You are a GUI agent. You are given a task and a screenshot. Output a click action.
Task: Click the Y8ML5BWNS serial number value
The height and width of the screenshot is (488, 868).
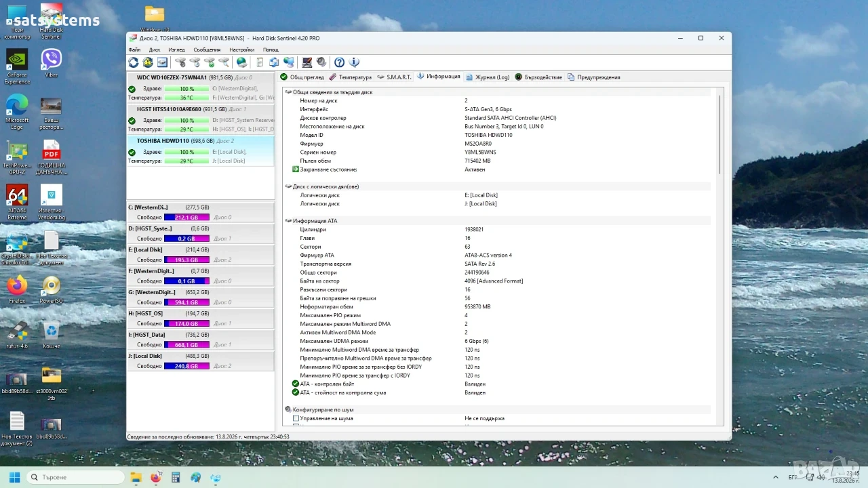tap(480, 152)
